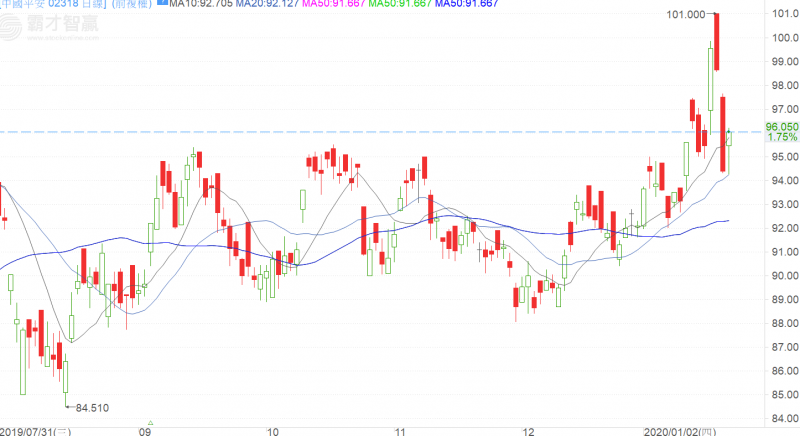Click the 93.00 value on price axis
The height and width of the screenshot is (436, 800).
point(782,204)
